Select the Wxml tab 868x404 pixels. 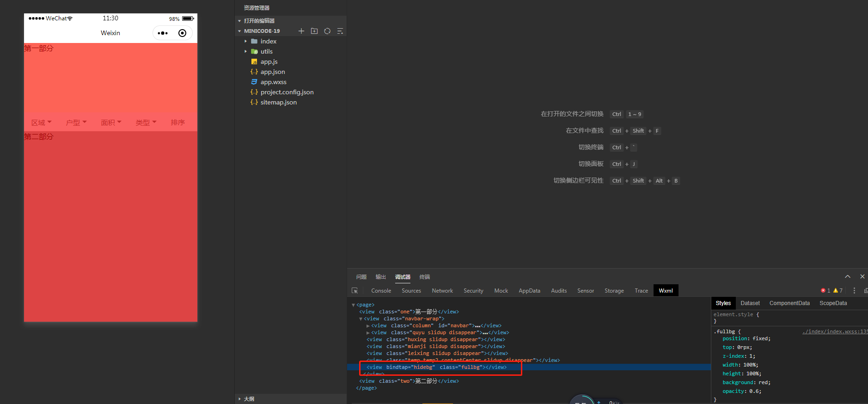pyautogui.click(x=666, y=291)
